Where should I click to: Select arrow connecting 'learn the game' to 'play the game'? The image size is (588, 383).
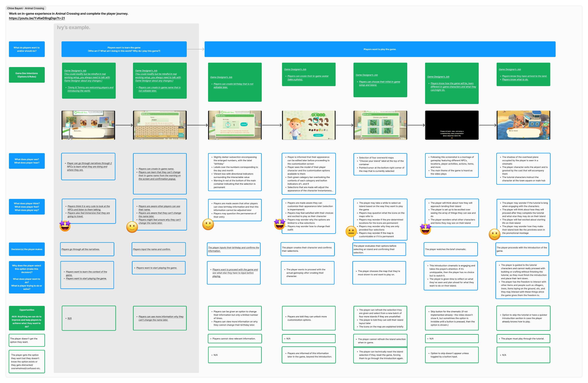[x=195, y=49]
